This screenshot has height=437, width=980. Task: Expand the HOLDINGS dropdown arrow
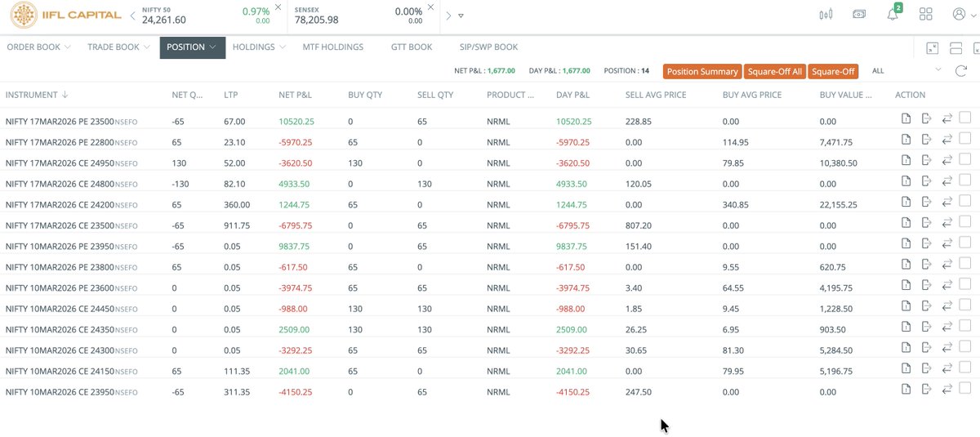[x=283, y=47]
